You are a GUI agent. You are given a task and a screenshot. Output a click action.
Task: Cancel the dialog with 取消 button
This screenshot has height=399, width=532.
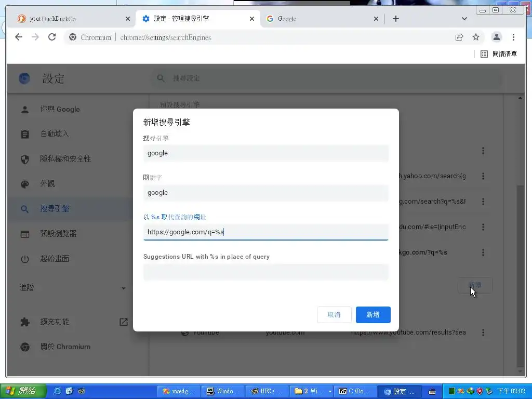point(334,314)
